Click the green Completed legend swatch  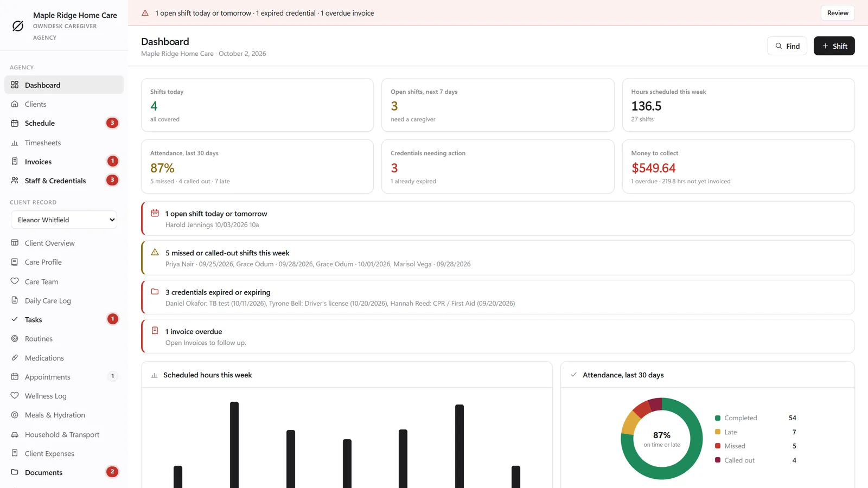(x=718, y=418)
